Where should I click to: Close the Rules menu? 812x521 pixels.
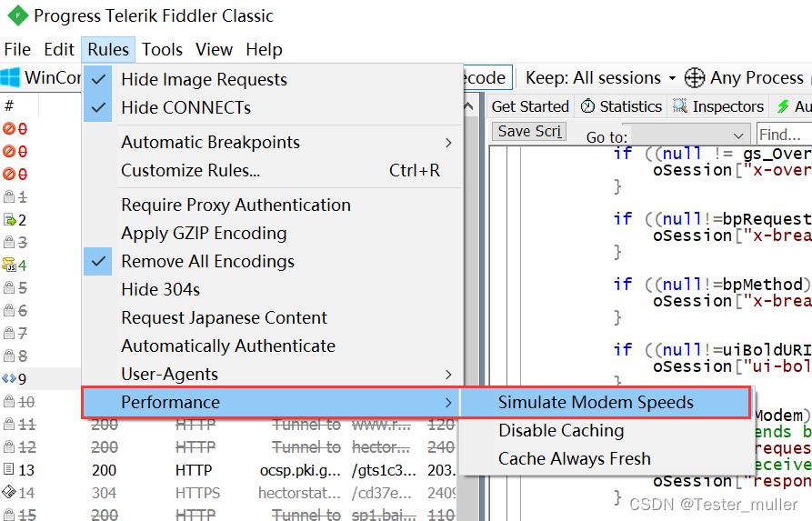tap(108, 50)
